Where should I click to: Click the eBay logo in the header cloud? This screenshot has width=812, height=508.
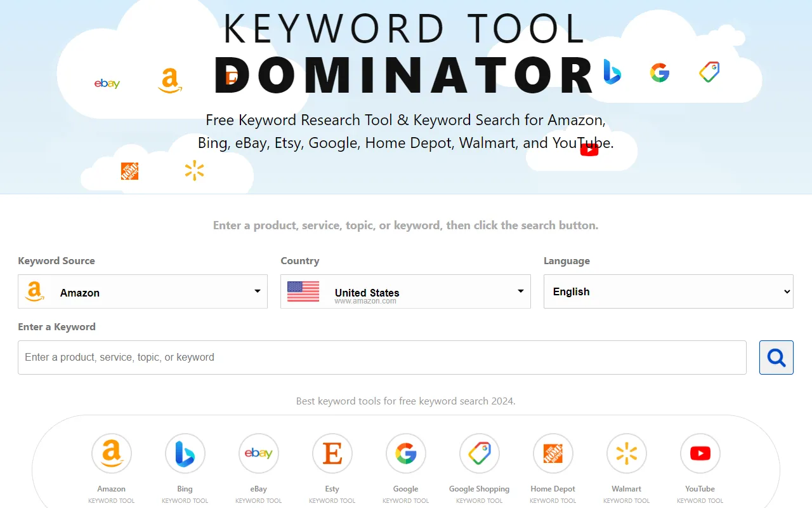point(107,84)
